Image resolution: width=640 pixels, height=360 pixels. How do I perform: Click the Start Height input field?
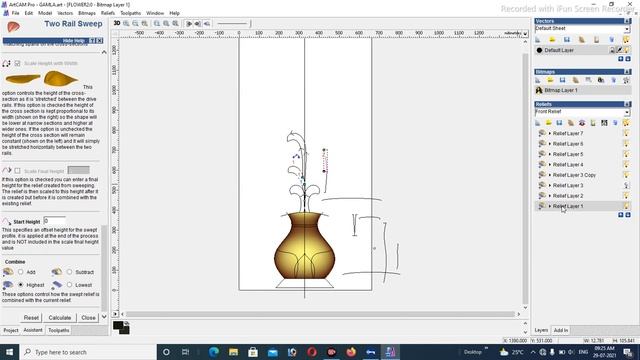coord(54,221)
